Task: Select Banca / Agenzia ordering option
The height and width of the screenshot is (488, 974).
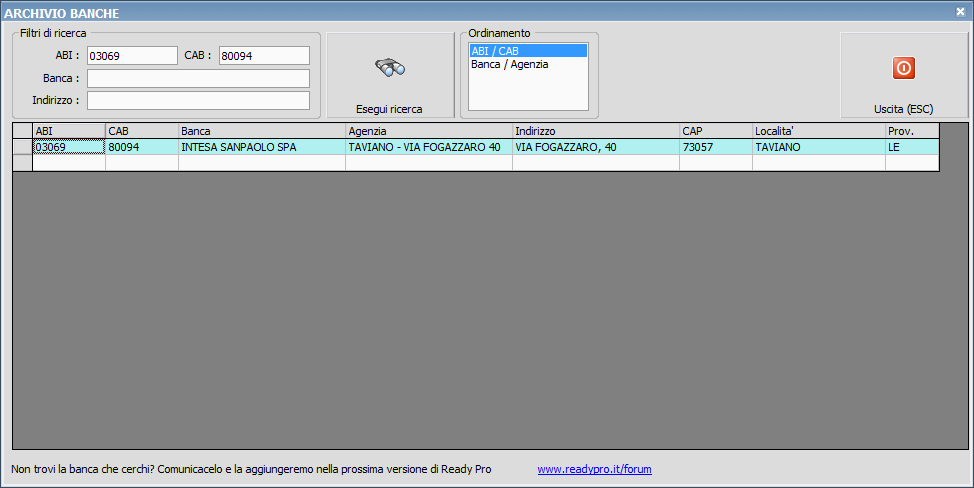Action: (x=528, y=64)
